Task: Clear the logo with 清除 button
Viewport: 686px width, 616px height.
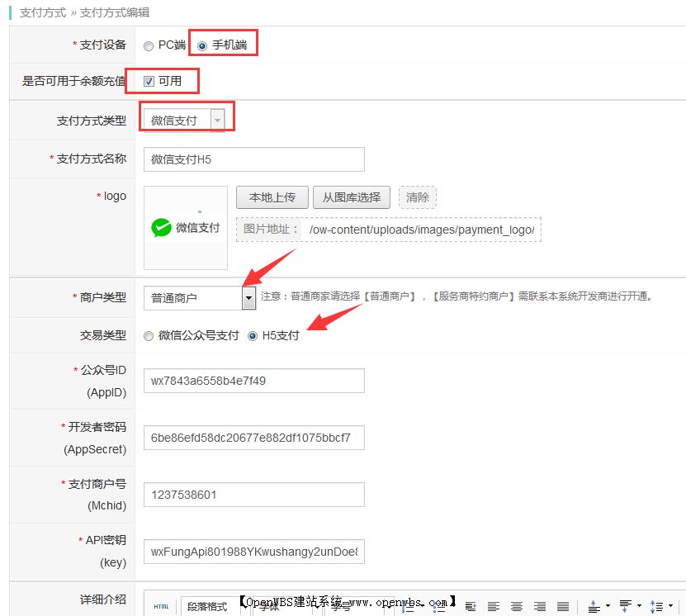Action: (x=418, y=197)
